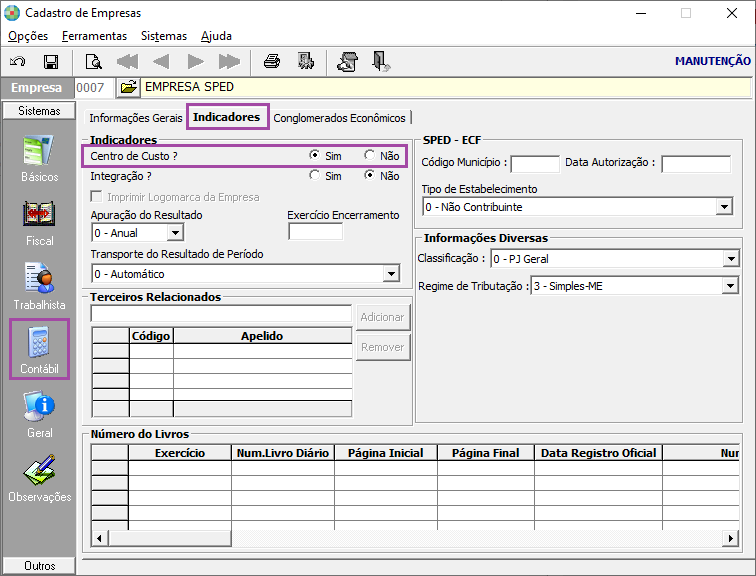Open the Tipo de Estabelecimento dropdown
Screen dimensions: 756x576
(724, 207)
